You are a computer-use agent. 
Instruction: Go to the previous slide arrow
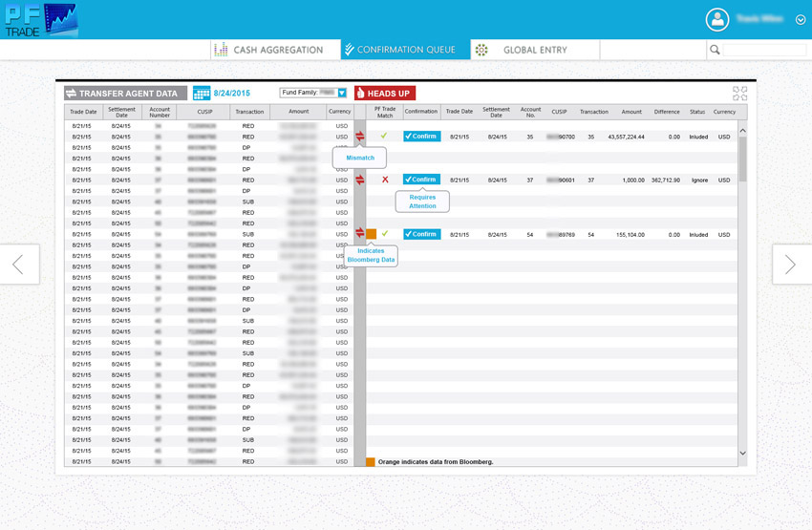[x=19, y=265]
